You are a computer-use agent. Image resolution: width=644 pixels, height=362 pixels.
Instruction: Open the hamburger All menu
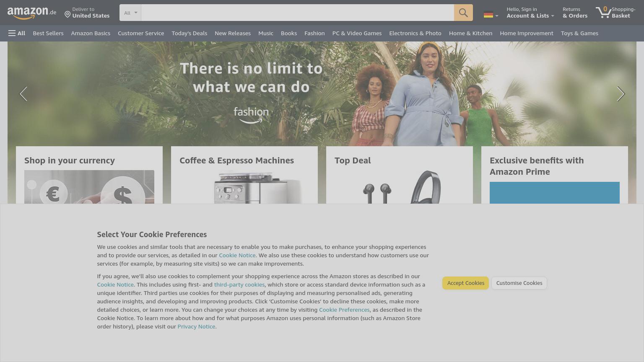17,33
